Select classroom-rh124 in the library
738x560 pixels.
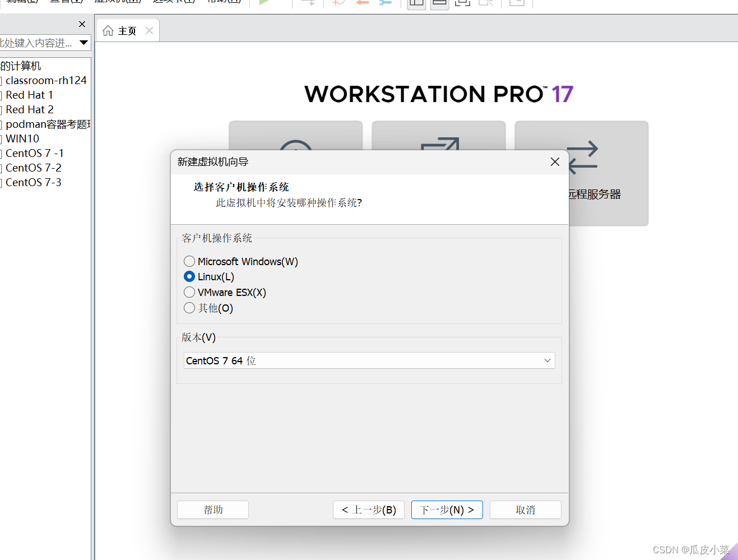pyautogui.click(x=46, y=80)
